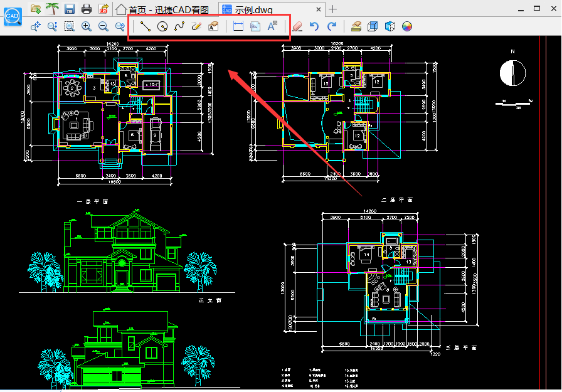Zoom out of the drawing
The width and height of the screenshot is (562, 392).
103,26
